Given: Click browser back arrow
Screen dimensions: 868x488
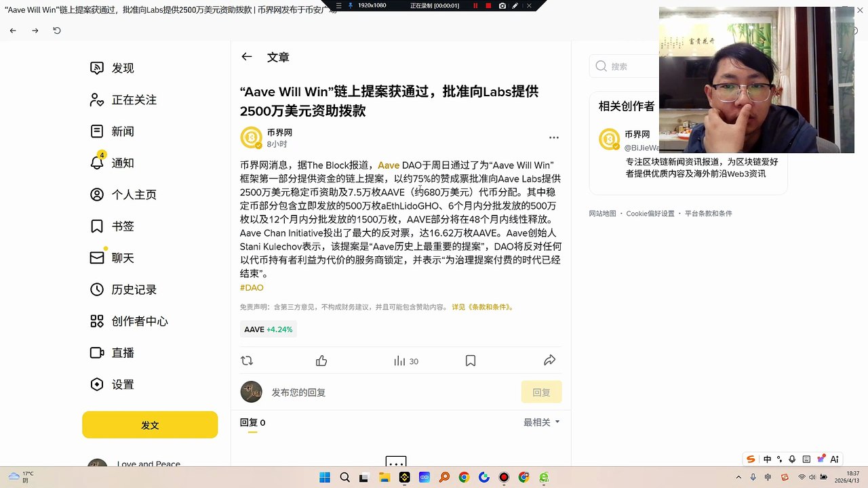Looking at the screenshot, I should [13, 30].
